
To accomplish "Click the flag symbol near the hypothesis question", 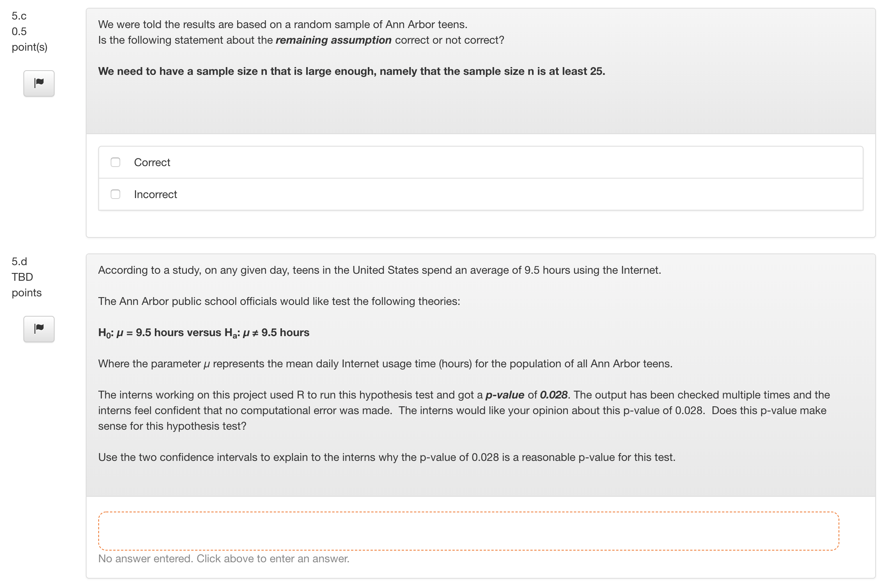I will (38, 329).
